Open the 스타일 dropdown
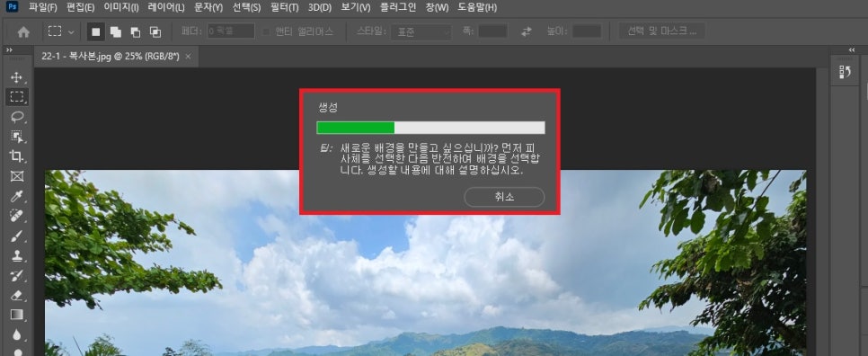 [421, 31]
